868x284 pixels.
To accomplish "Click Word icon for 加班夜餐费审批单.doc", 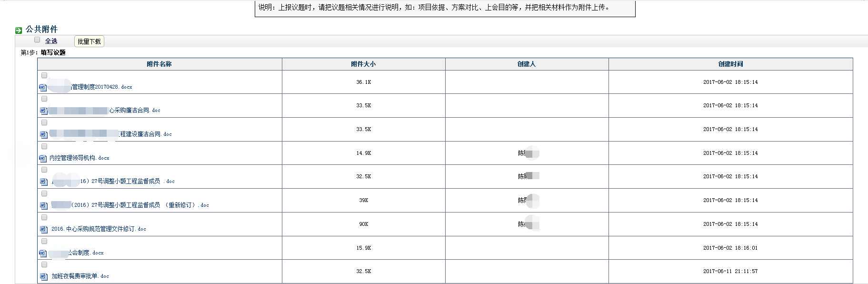I will pos(43,276).
